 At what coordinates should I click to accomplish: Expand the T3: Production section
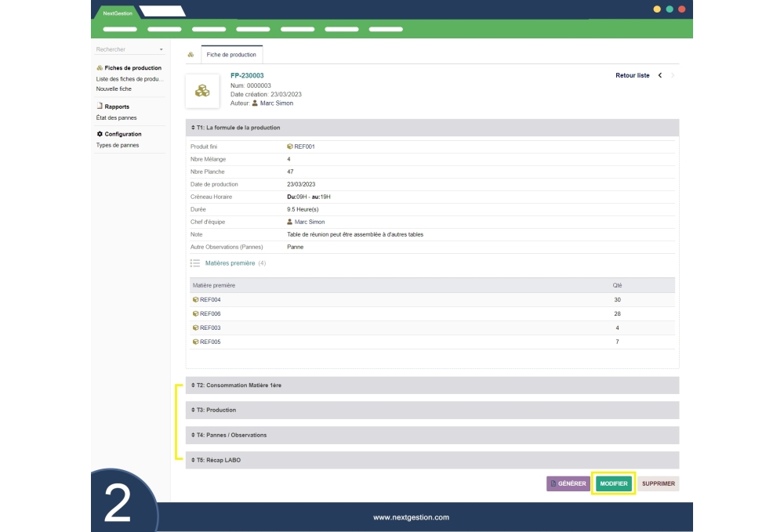tap(216, 410)
